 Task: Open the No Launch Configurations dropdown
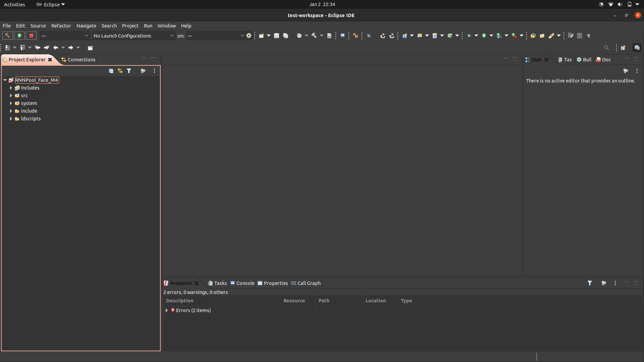(x=134, y=36)
